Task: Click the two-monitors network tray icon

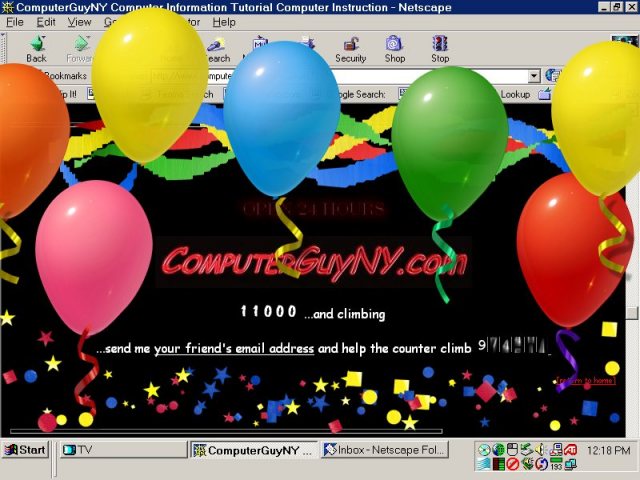Action: [x=570, y=464]
